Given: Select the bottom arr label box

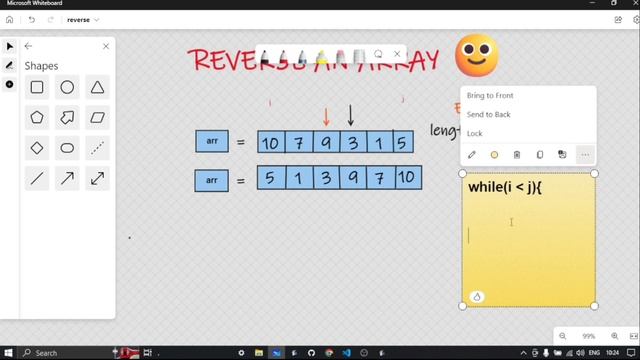Looking at the screenshot, I should pos(211,180).
